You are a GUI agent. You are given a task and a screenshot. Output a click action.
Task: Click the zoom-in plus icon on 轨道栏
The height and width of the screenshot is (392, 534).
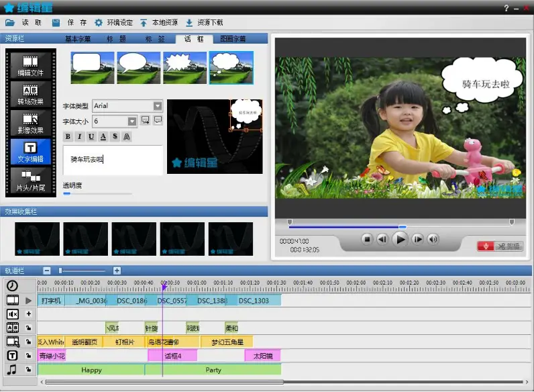(117, 271)
